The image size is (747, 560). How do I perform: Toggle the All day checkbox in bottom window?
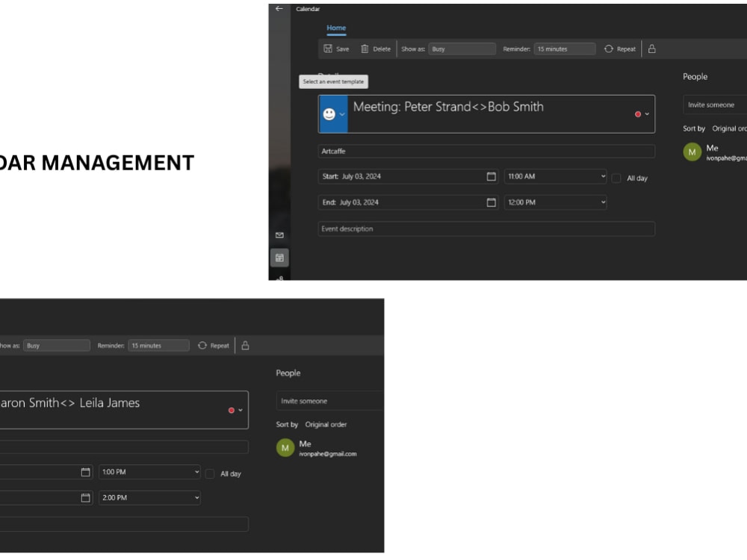[210, 474]
